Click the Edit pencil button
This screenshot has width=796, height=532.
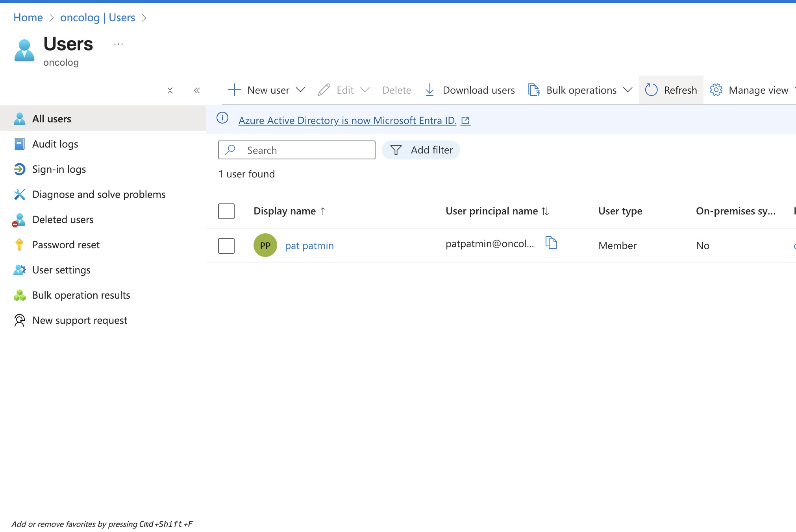336,90
